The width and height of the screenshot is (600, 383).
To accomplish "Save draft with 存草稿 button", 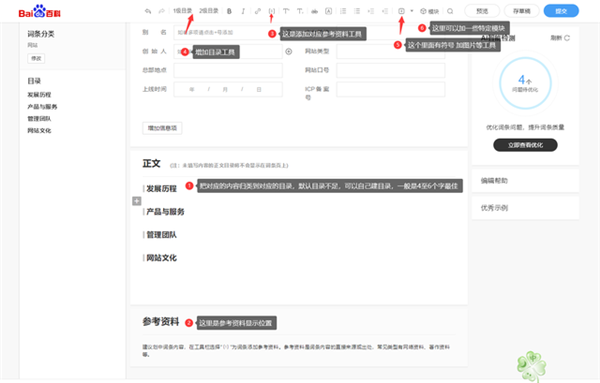I will 522,11.
